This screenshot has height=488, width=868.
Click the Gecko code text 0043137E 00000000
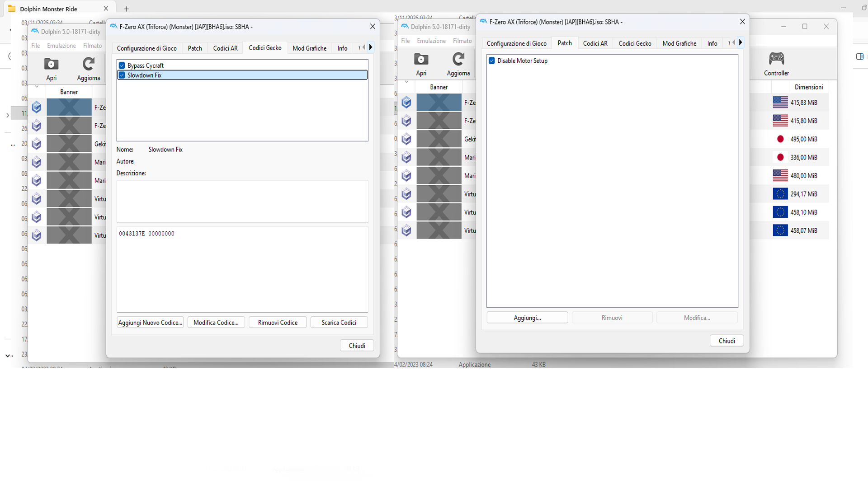click(146, 234)
